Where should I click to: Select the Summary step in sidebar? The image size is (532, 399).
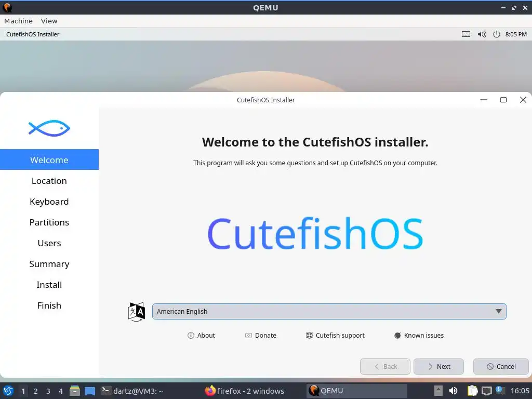click(x=49, y=263)
